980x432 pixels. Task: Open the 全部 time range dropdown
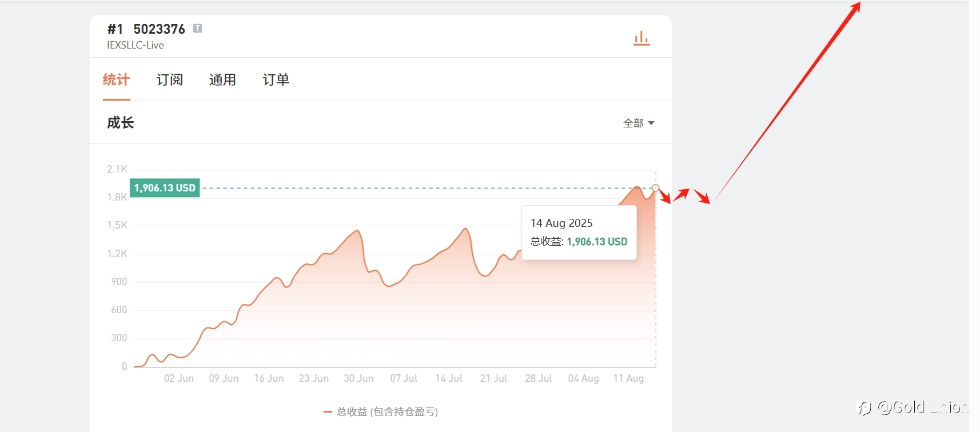(639, 123)
